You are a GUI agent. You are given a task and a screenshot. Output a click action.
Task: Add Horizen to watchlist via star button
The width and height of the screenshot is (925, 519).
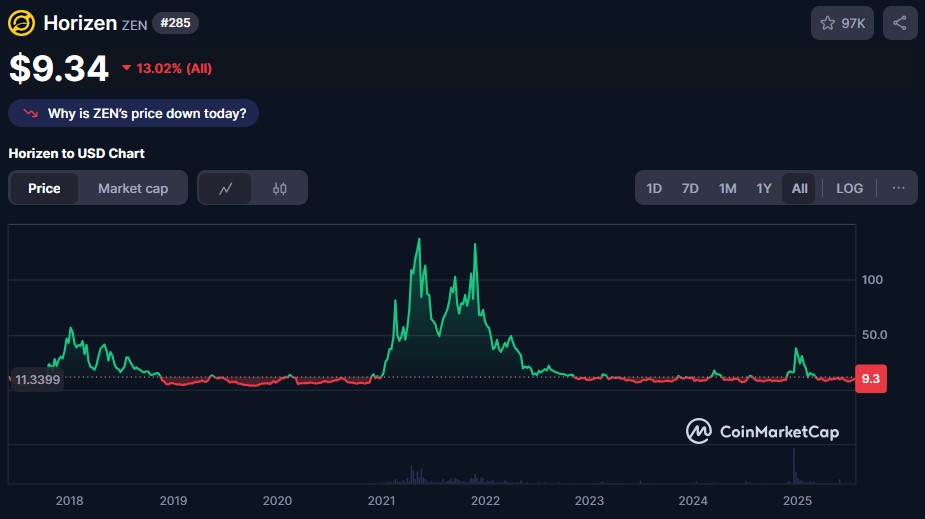(842, 23)
